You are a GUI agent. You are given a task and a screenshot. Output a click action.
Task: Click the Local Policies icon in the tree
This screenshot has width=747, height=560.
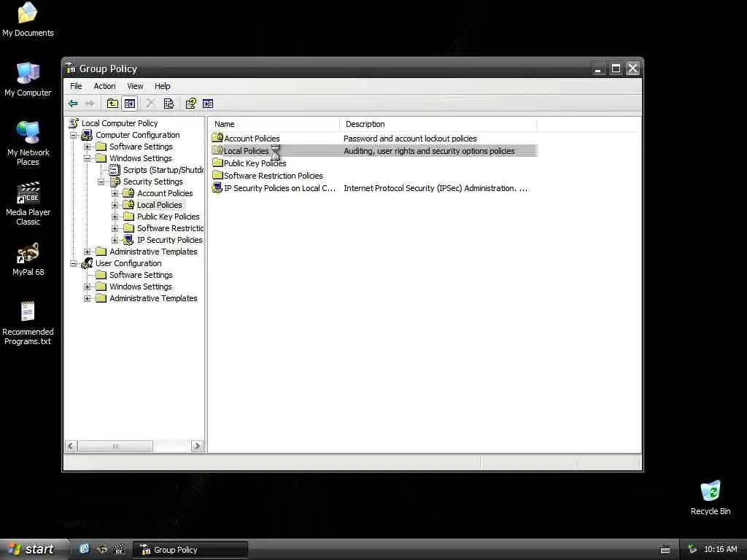pyautogui.click(x=128, y=205)
